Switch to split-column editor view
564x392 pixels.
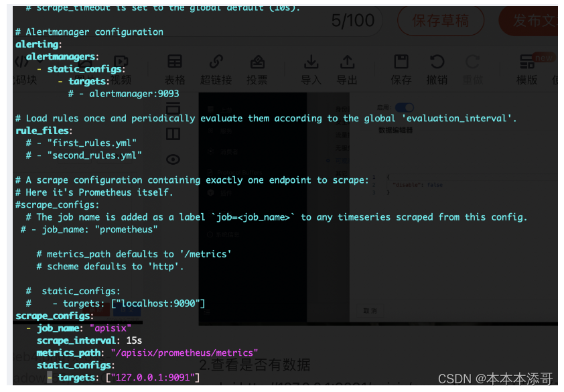173,134
